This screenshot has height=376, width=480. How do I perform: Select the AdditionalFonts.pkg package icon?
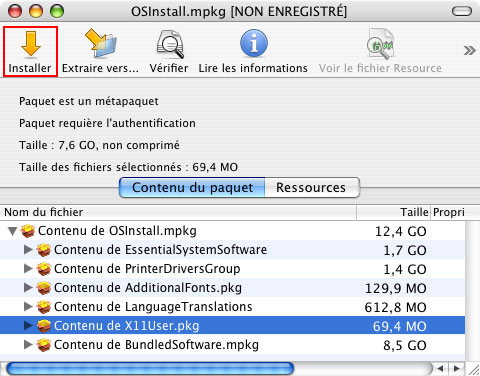(44, 288)
